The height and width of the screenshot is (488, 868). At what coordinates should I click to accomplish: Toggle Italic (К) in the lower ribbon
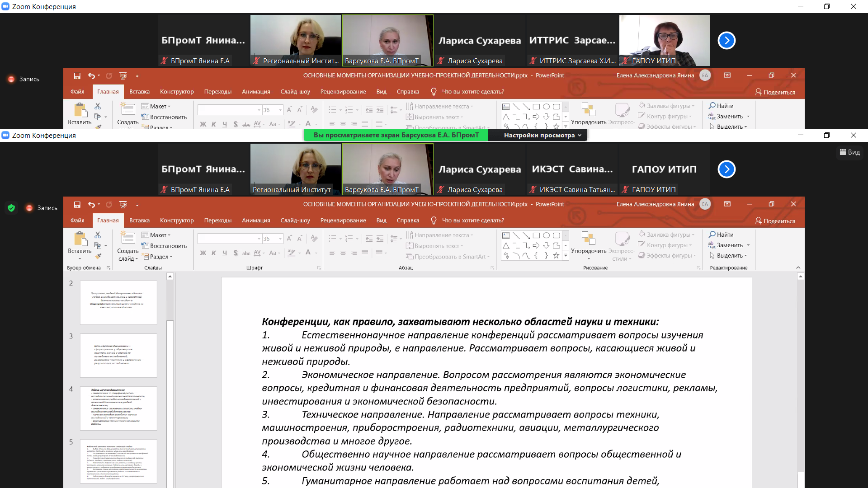click(x=214, y=253)
